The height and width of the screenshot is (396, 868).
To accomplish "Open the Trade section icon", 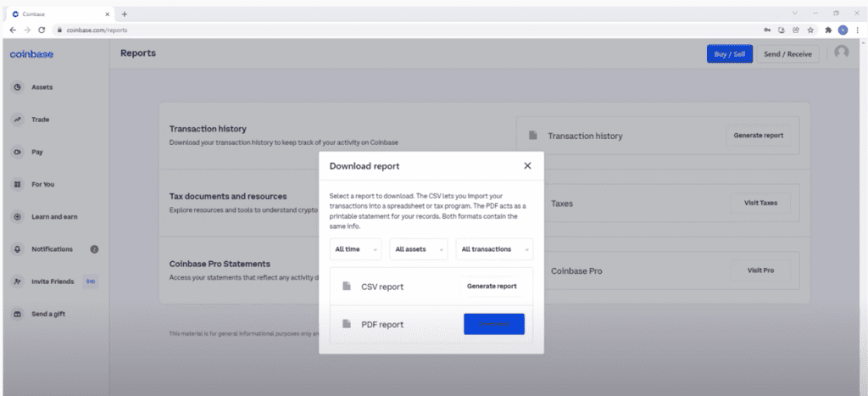I will [17, 120].
